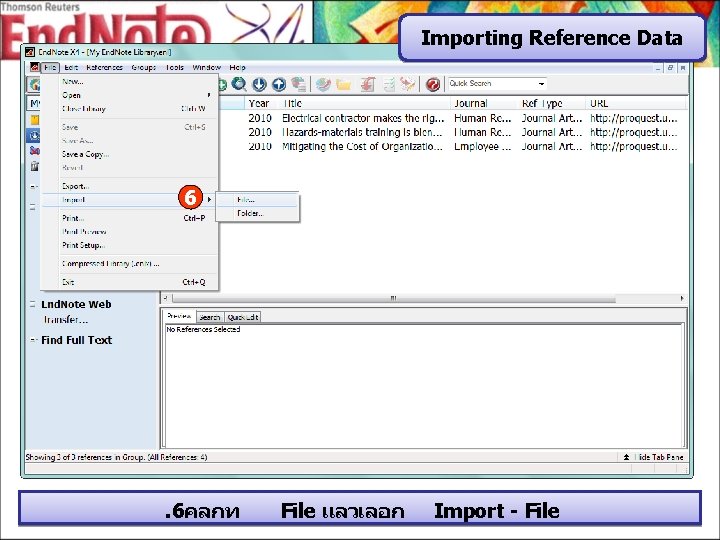
Task: Select Save a Copy... menu entry
Action: pyautogui.click(x=129, y=154)
